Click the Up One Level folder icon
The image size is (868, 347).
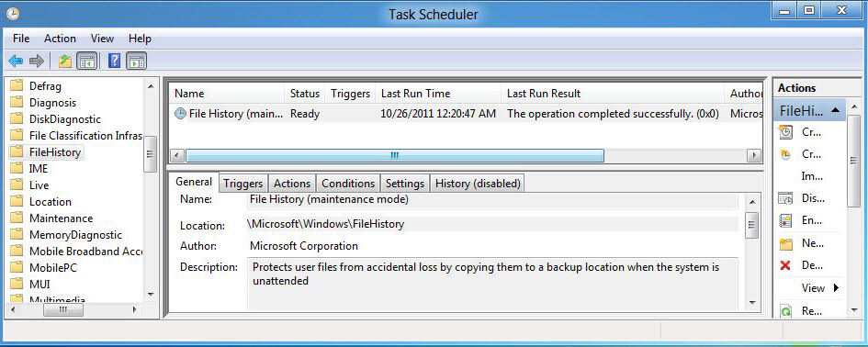65,61
